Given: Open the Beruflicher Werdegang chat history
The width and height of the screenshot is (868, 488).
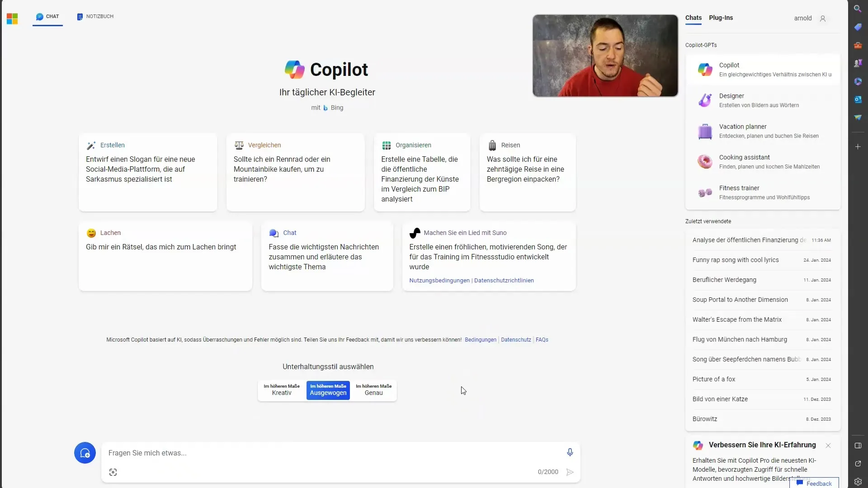Looking at the screenshot, I should tap(724, 279).
